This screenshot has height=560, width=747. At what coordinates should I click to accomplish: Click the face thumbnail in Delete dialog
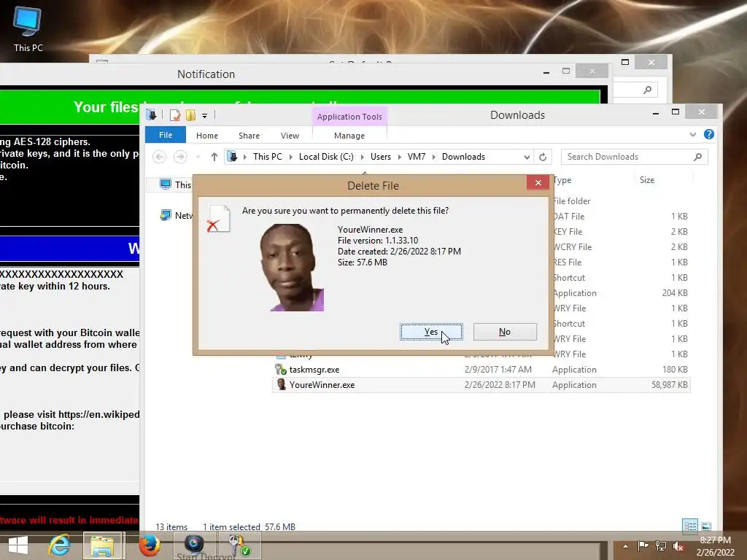tap(292, 268)
